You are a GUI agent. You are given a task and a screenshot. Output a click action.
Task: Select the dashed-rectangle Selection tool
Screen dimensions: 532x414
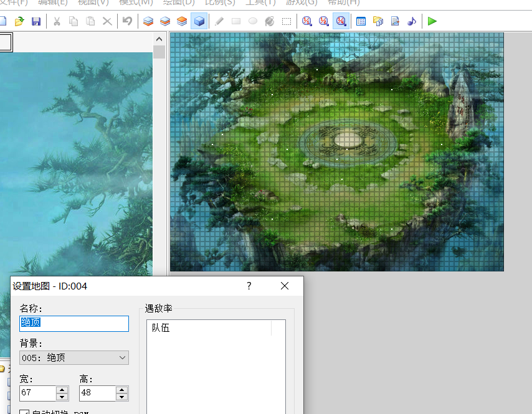(x=287, y=21)
